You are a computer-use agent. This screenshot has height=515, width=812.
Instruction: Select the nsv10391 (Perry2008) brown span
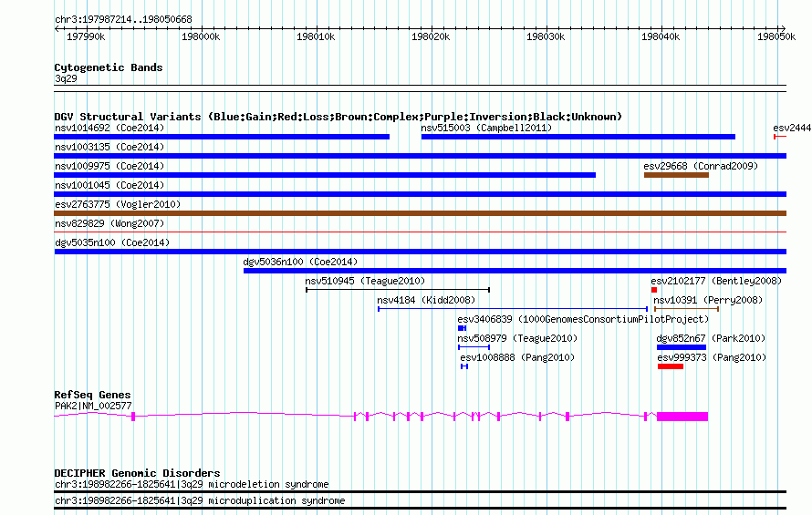[x=686, y=309]
